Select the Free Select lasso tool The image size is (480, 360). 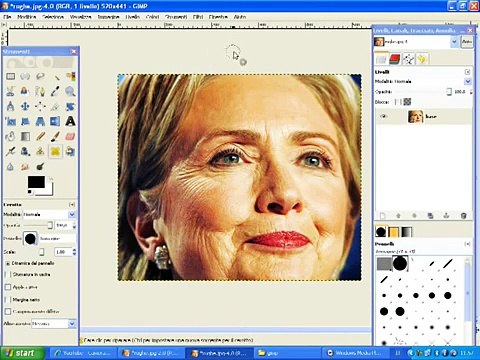40,76
